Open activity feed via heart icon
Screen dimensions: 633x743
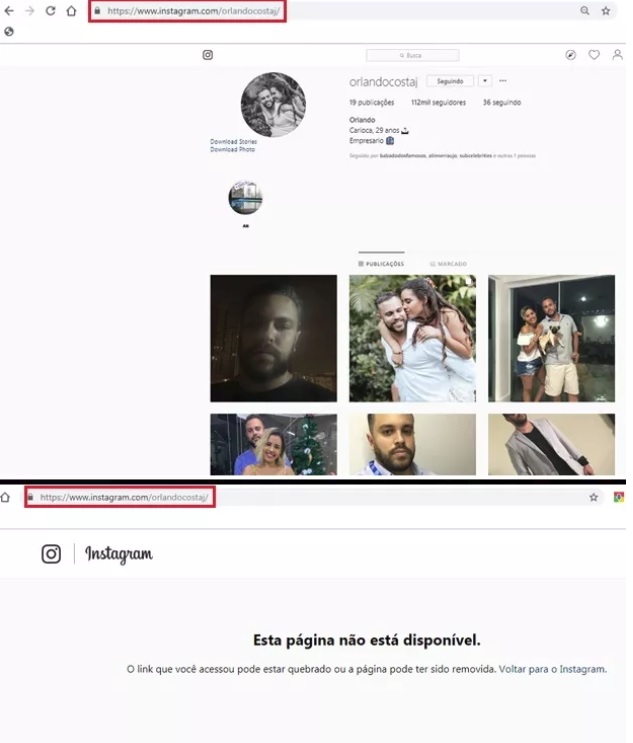click(x=594, y=55)
